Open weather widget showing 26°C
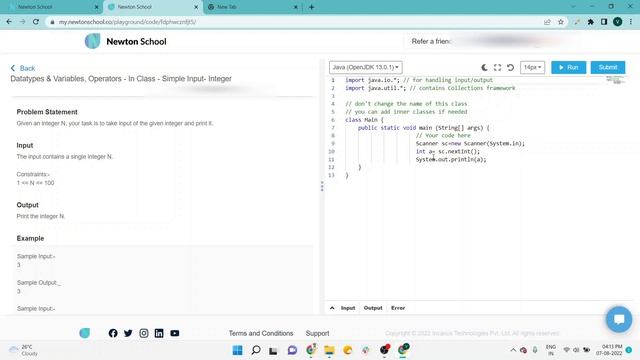This screenshot has height=360, width=640. 24,350
